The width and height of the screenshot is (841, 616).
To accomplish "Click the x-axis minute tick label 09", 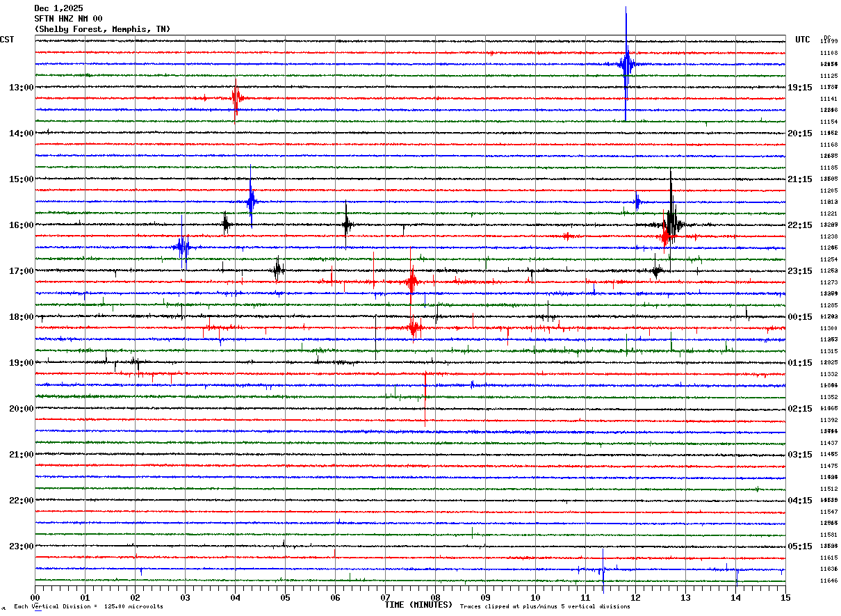I will pos(485,597).
